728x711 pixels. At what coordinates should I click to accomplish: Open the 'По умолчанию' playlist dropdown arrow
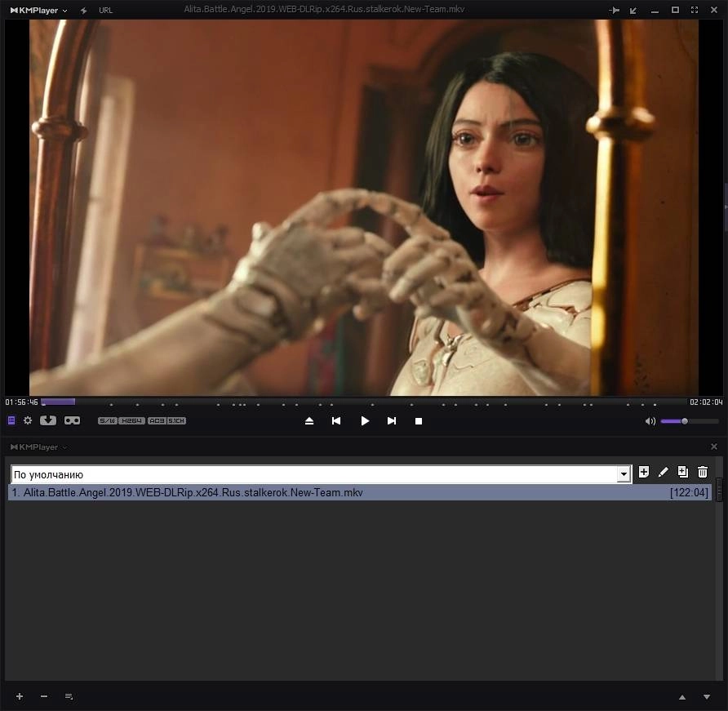tap(624, 474)
